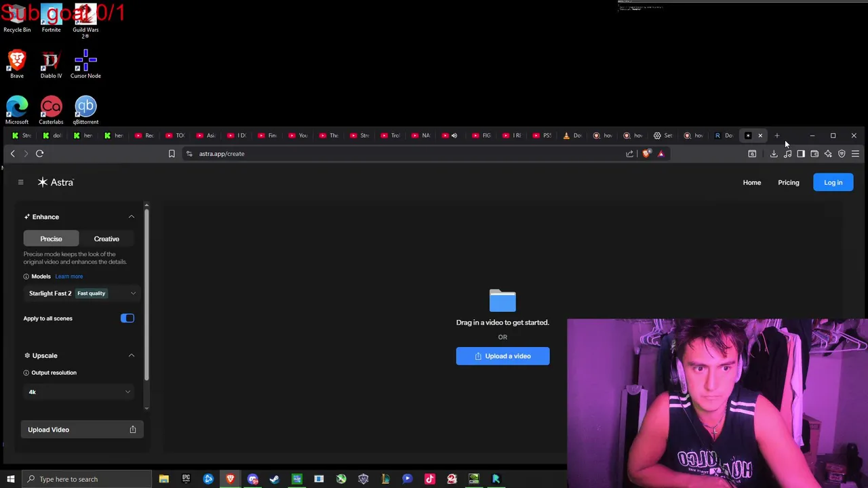868x488 pixels.
Task: Open Pricing page
Action: click(788, 182)
